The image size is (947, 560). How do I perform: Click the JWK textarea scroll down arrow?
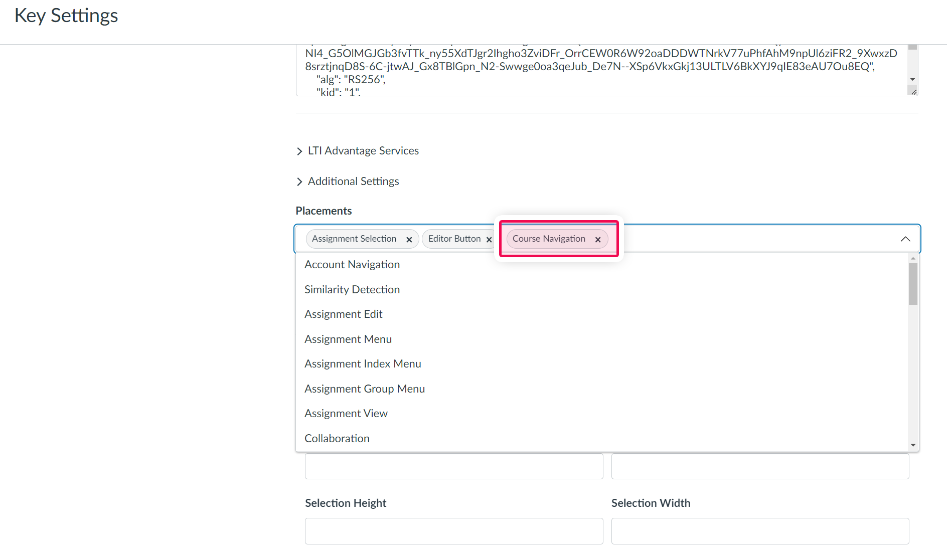pos(913,80)
